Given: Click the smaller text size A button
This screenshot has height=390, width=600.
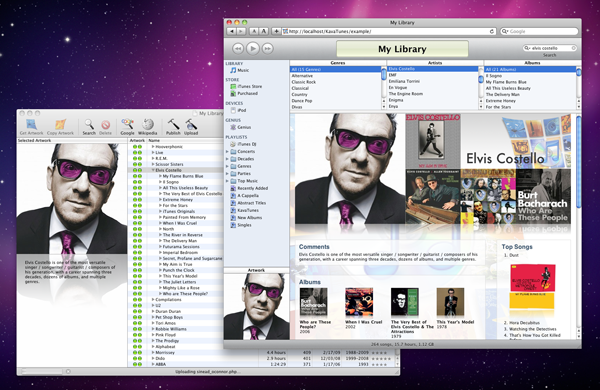Looking at the screenshot, I should (x=254, y=31).
